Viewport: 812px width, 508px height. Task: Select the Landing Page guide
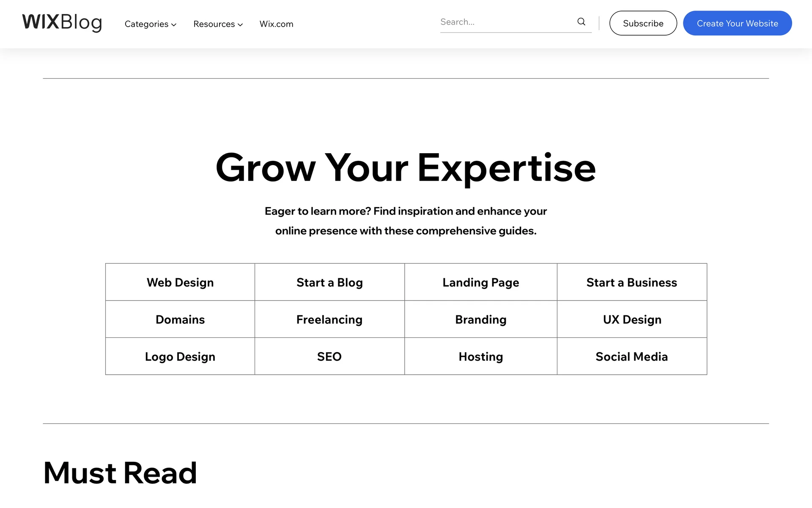point(480,282)
